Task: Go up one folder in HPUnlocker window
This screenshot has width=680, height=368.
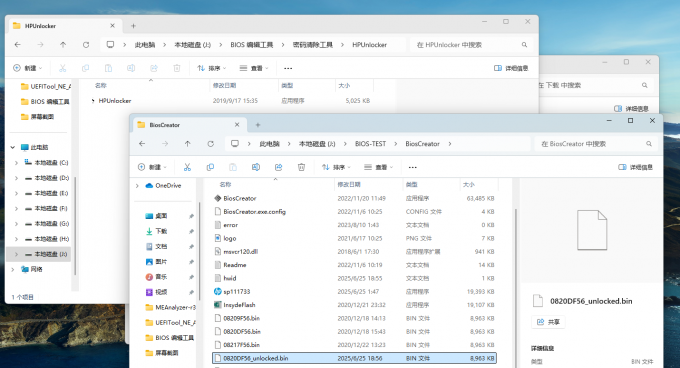Action: coord(63,45)
